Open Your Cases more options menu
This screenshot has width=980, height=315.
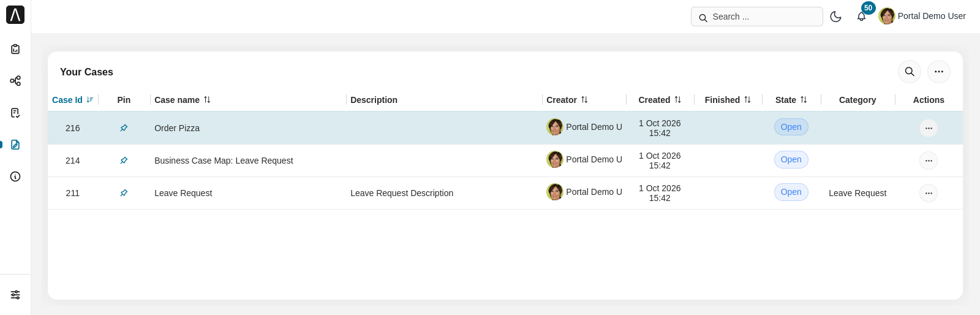939,72
